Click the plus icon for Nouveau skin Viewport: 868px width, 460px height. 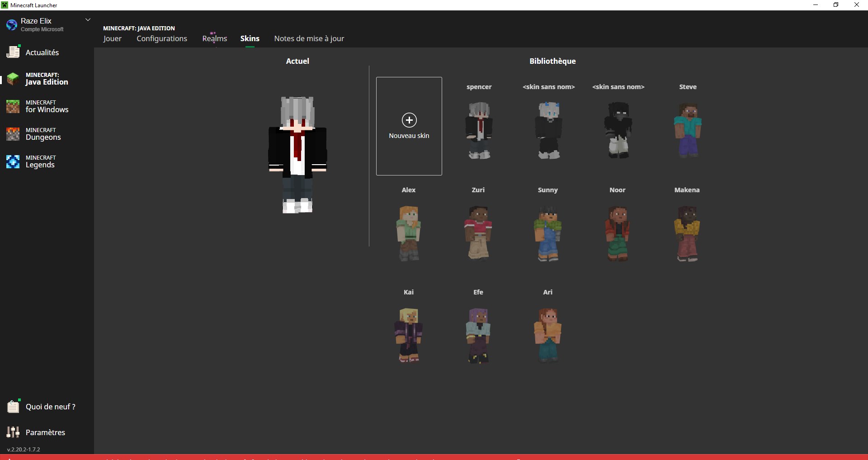[409, 120]
